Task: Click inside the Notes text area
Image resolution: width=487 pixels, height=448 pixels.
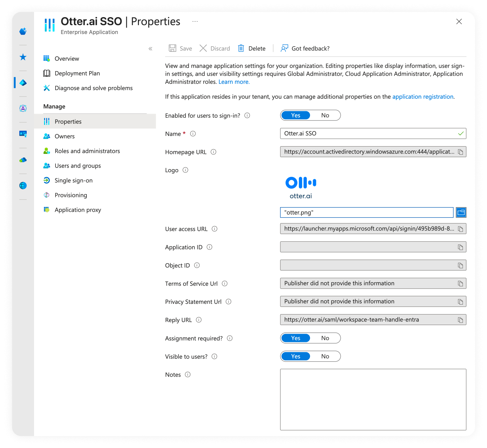Action: (373, 399)
